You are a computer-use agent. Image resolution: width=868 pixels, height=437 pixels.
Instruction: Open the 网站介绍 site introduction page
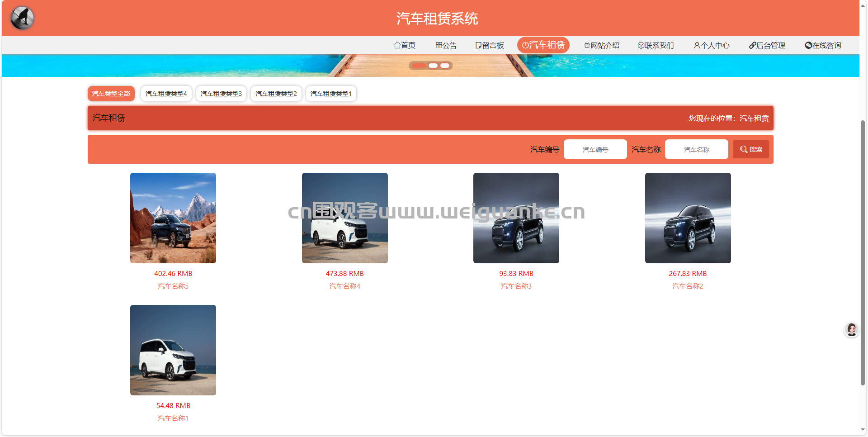(x=602, y=45)
